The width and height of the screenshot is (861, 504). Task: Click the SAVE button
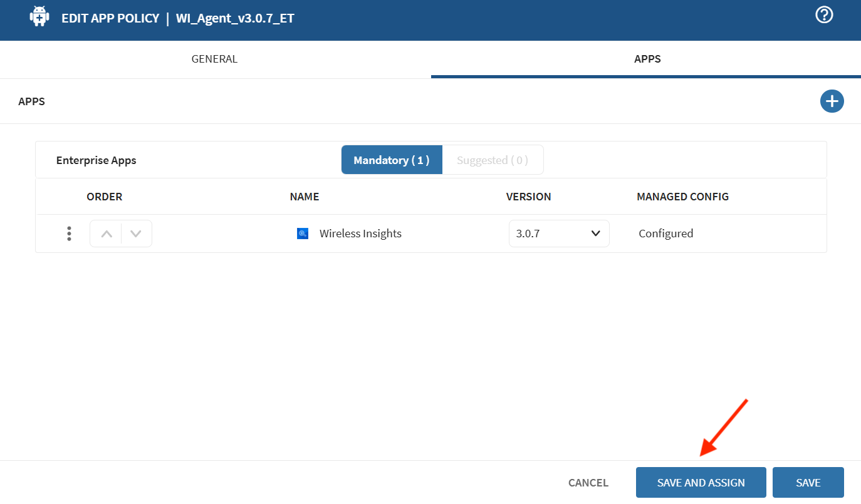808,483
